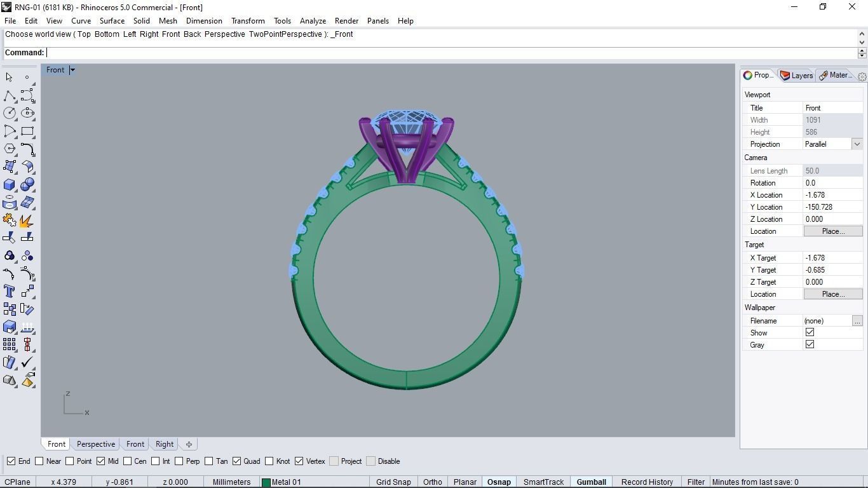Add a new viewport tab with plus icon
Image resolution: width=868 pixels, height=488 pixels.
coord(189,444)
